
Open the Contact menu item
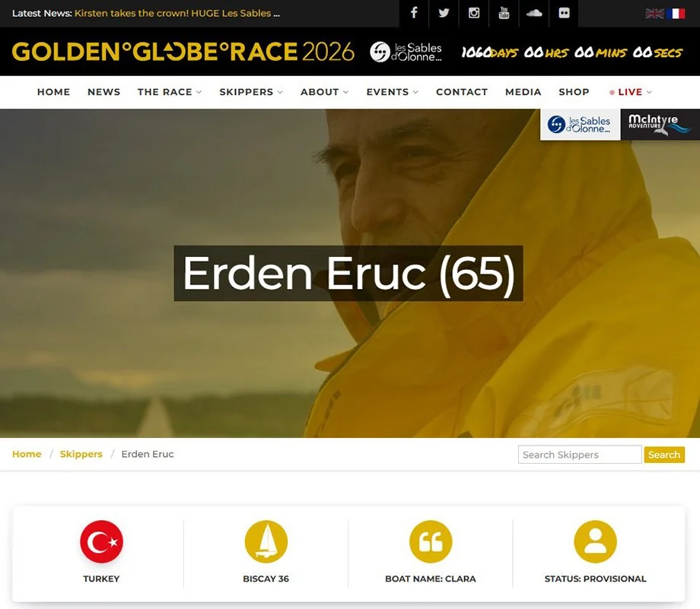(x=462, y=92)
